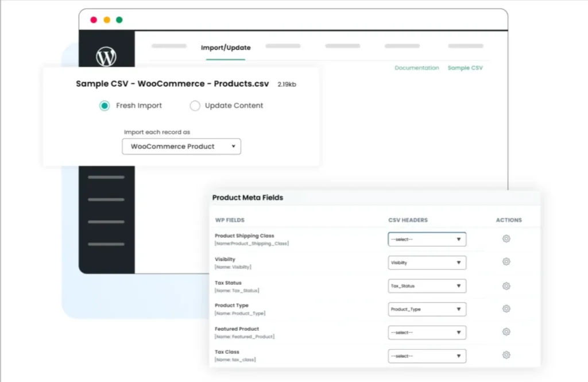Open settings gear for Tax Class
The image size is (588, 382).
click(506, 355)
